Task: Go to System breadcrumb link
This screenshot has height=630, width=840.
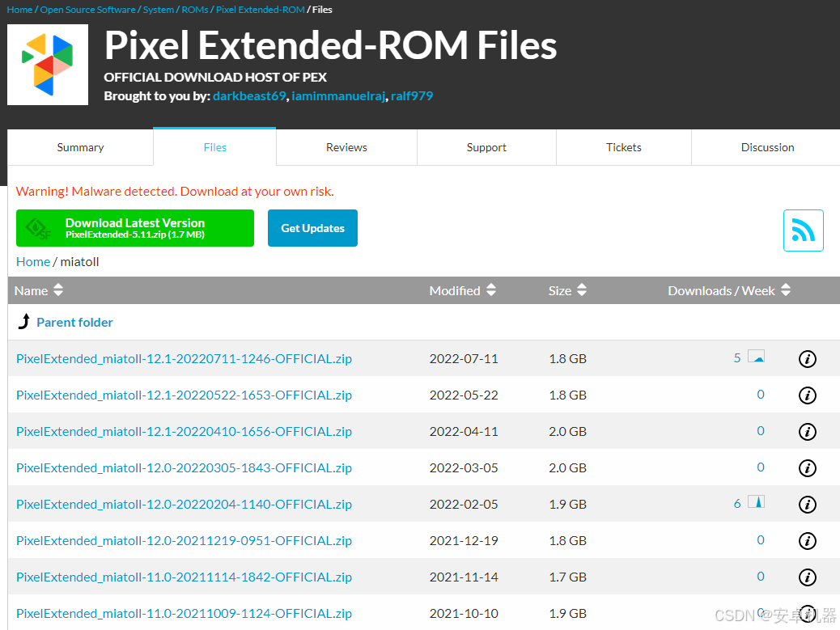Action: tap(158, 10)
